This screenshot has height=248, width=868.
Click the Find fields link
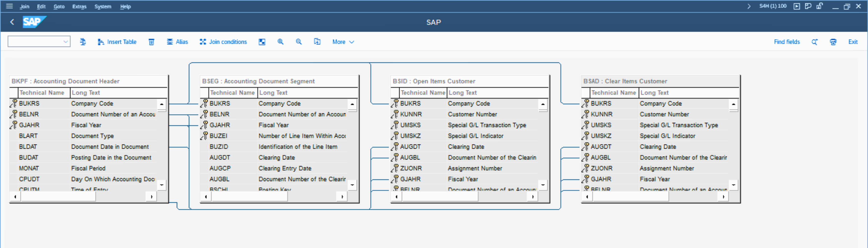click(x=786, y=42)
